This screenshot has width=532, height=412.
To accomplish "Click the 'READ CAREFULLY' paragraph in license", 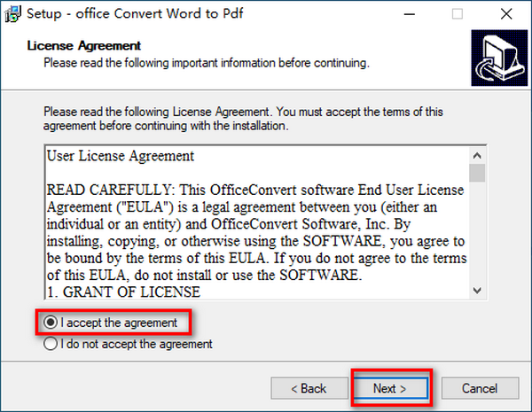I will click(257, 232).
